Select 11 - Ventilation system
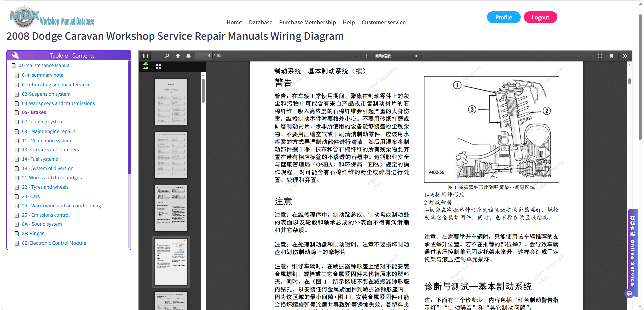Screen dimensions: 644x310 pos(47,141)
